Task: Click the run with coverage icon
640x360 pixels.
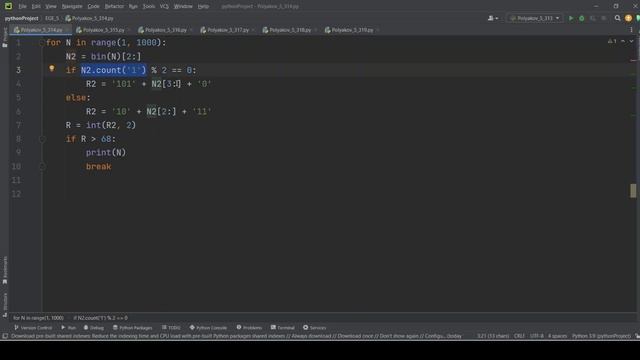Action: click(x=593, y=18)
